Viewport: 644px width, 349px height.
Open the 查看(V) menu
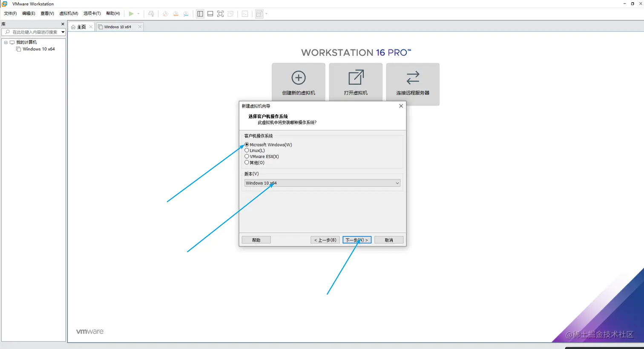(x=47, y=14)
